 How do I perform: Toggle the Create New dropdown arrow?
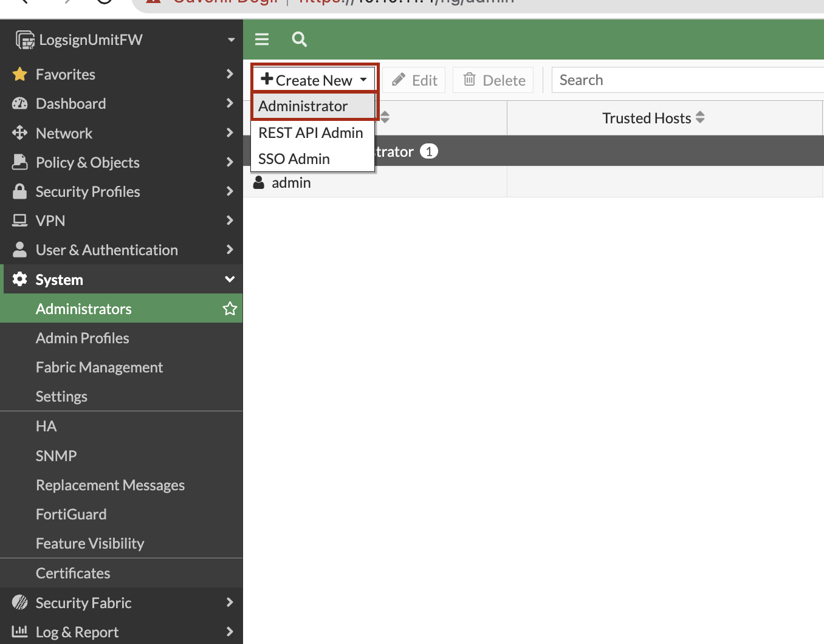(363, 80)
